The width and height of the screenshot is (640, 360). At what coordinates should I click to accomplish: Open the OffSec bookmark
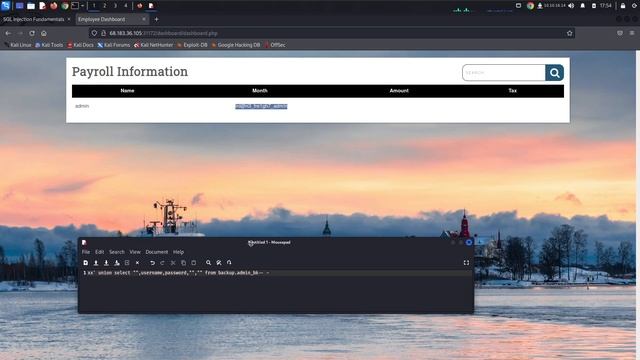tap(275, 45)
